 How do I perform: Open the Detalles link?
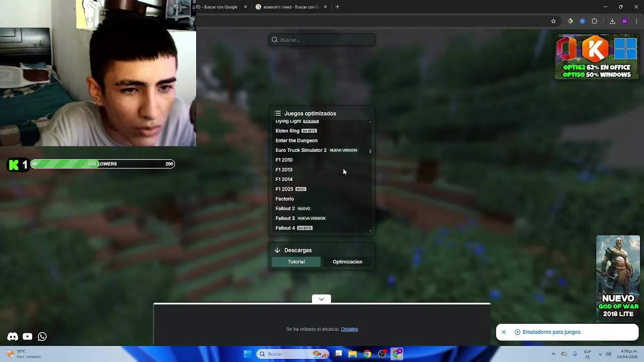point(350,329)
